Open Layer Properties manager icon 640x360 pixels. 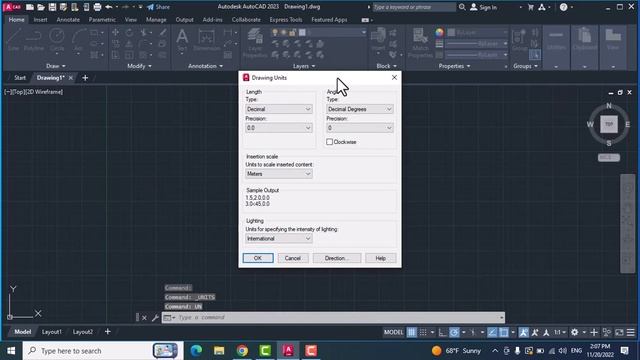point(255,43)
